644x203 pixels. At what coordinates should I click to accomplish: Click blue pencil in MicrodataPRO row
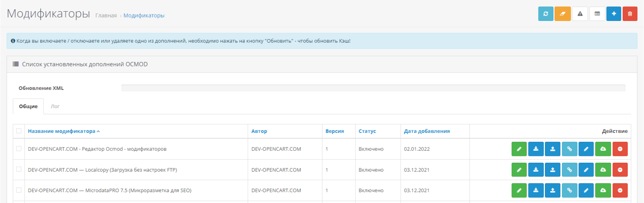(586, 190)
